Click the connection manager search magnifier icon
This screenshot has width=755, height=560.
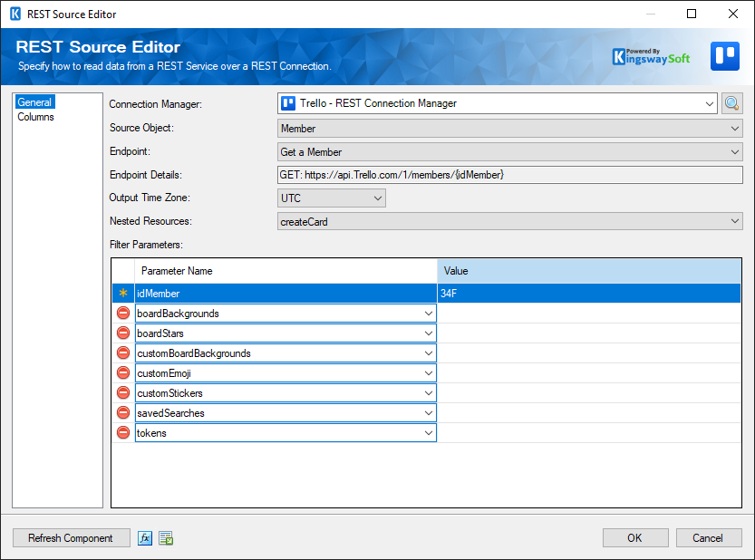tap(732, 103)
